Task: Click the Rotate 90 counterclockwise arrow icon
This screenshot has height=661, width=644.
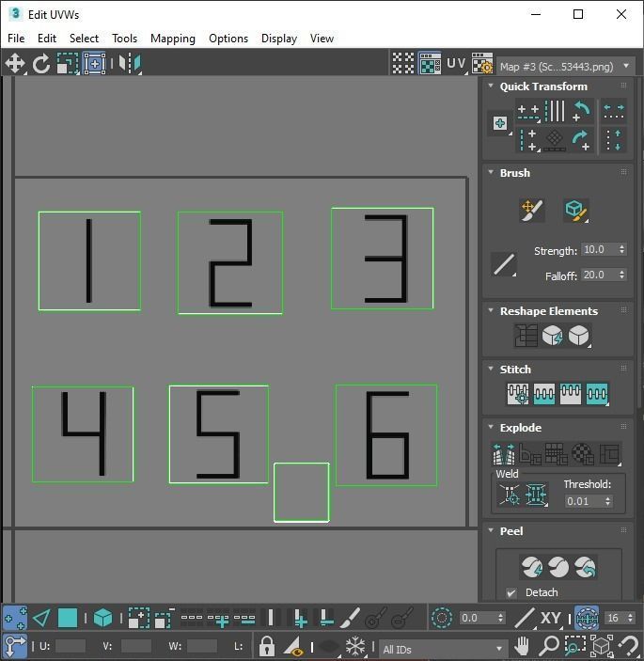Action: pos(582,112)
